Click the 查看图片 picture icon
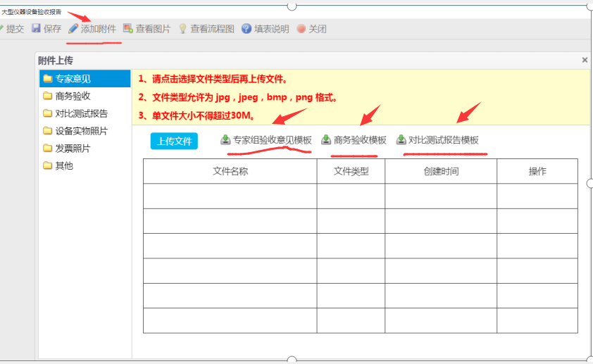 coord(127,29)
